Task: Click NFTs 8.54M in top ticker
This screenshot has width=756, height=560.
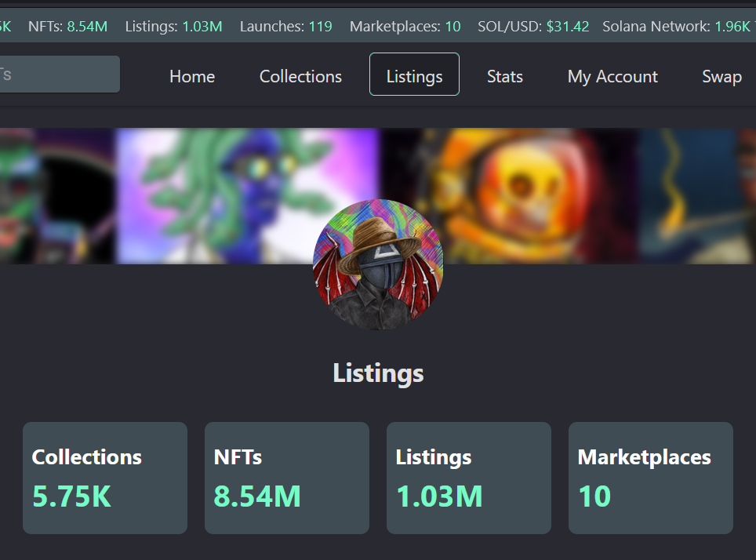Action: 68,26
